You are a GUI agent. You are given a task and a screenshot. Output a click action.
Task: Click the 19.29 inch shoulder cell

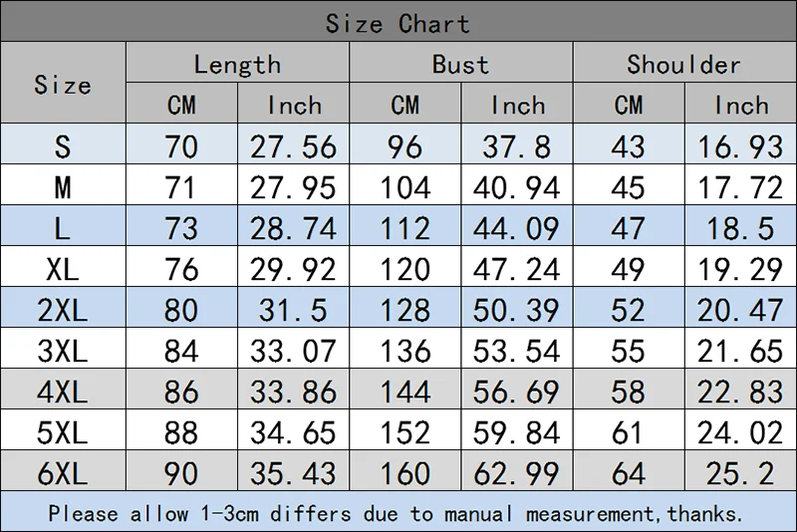pos(739,269)
